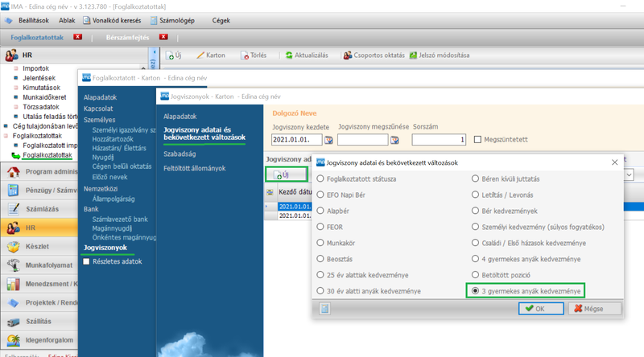Image resolution: width=644 pixels, height=357 pixels.
Task: Open the Csoportos oktatás tool
Action: (x=348, y=55)
